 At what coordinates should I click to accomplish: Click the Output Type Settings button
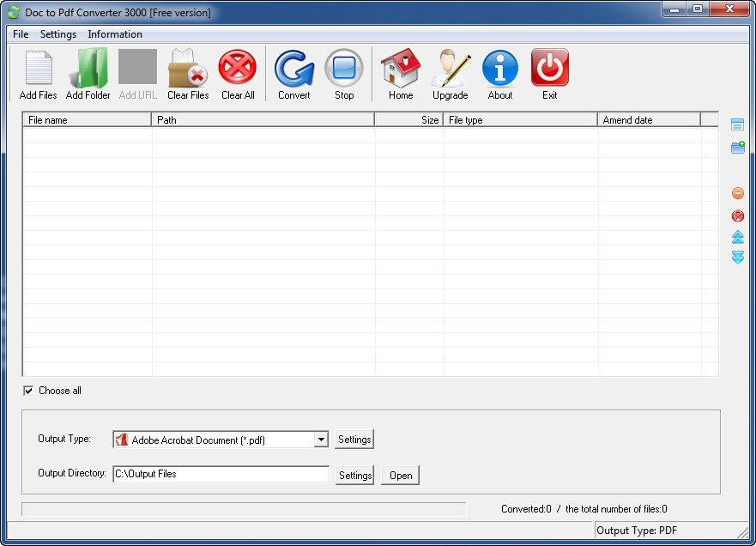(x=354, y=439)
